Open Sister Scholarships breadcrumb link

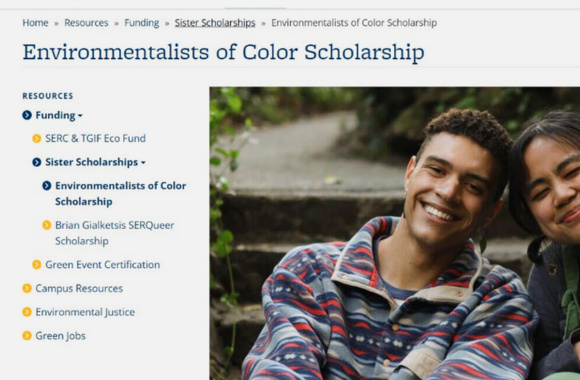(x=215, y=23)
